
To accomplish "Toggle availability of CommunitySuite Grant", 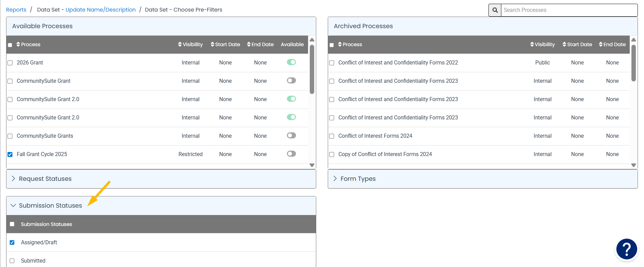I will click(291, 80).
